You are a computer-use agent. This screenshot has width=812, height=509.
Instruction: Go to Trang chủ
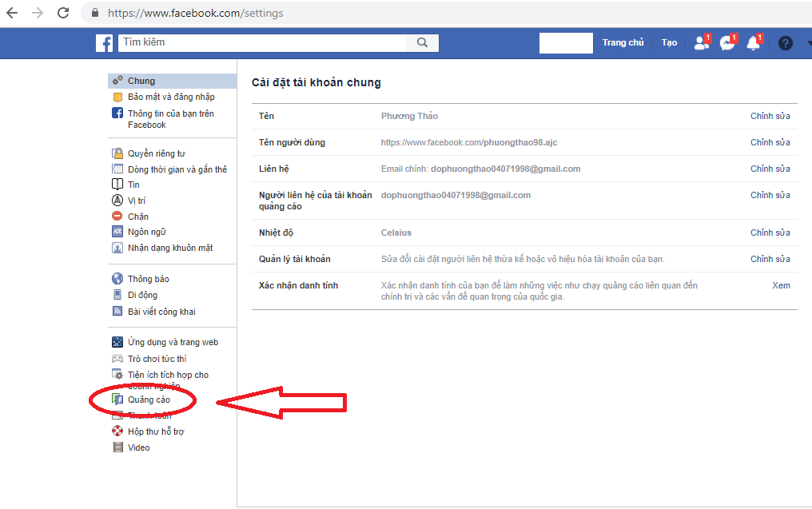[x=623, y=42]
